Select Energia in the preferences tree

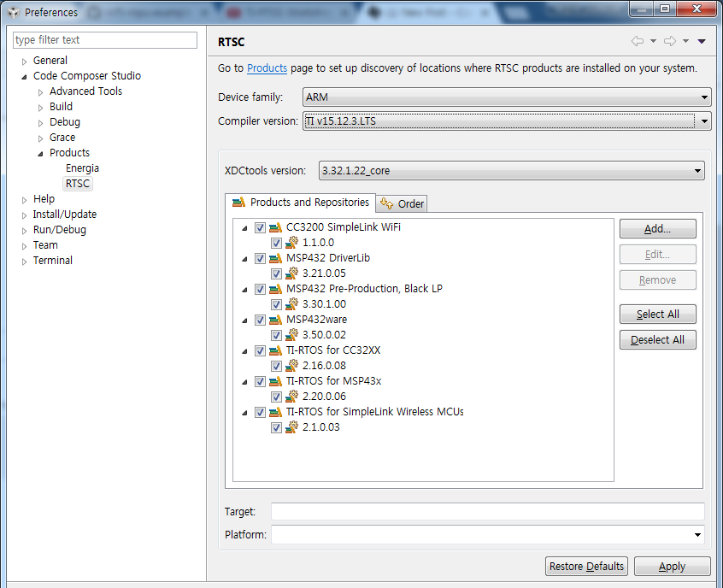(x=82, y=168)
